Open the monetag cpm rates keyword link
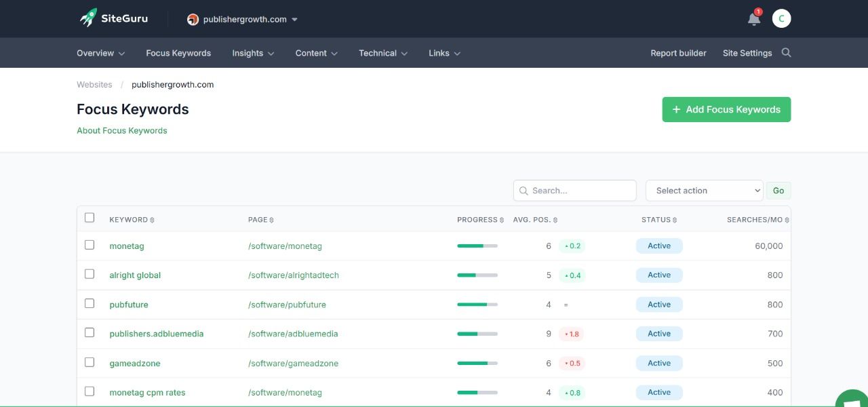 [x=147, y=393]
